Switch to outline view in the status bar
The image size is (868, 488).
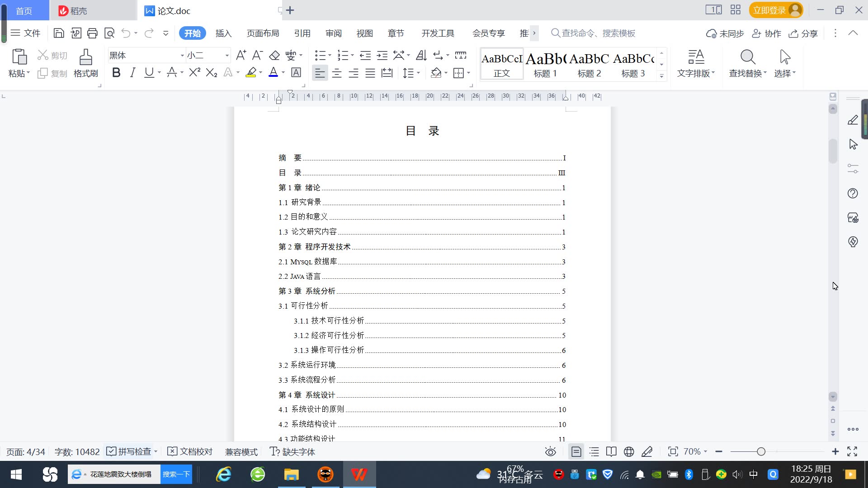pos(594,451)
